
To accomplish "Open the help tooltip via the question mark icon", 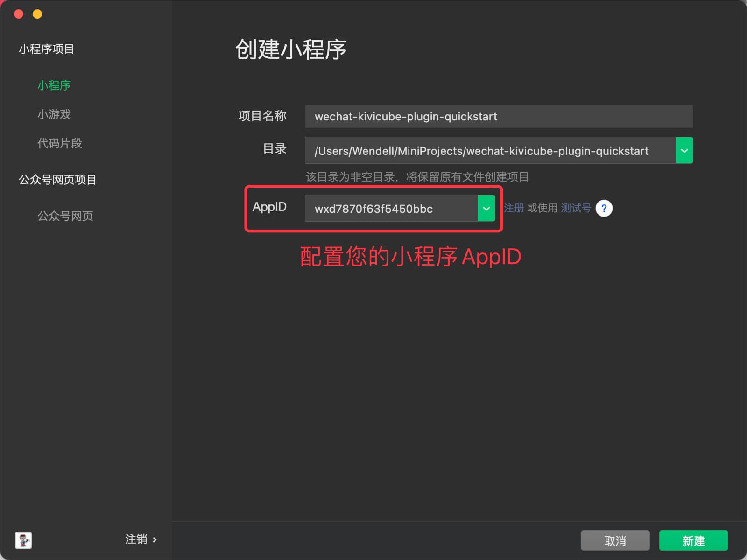I will [x=604, y=208].
